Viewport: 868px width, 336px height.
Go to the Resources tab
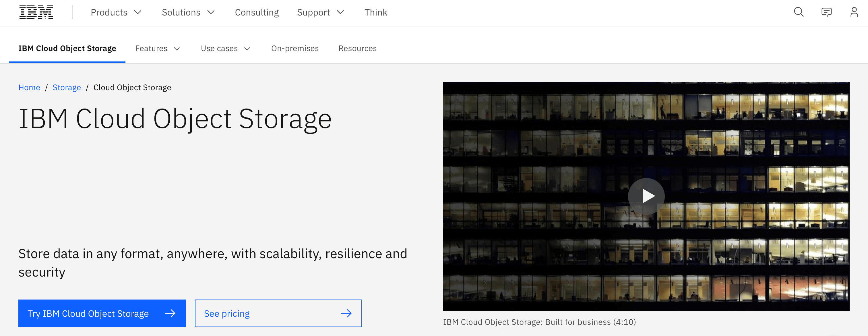point(358,49)
